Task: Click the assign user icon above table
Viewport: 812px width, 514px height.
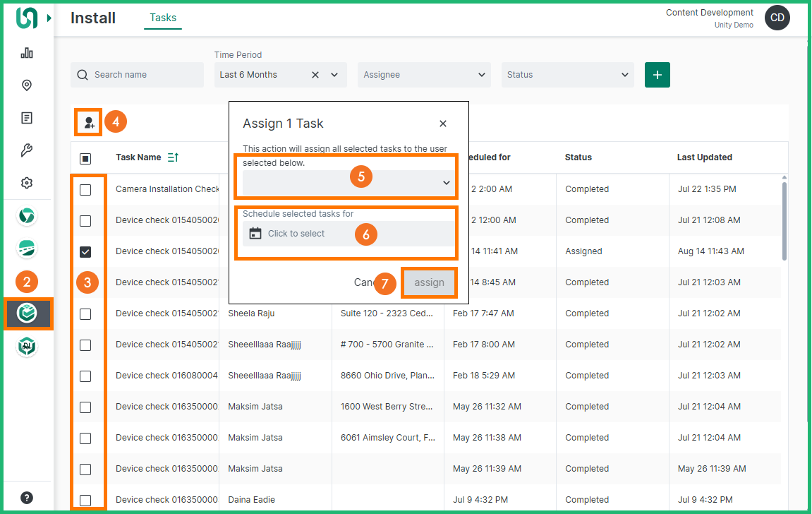Action: point(89,122)
